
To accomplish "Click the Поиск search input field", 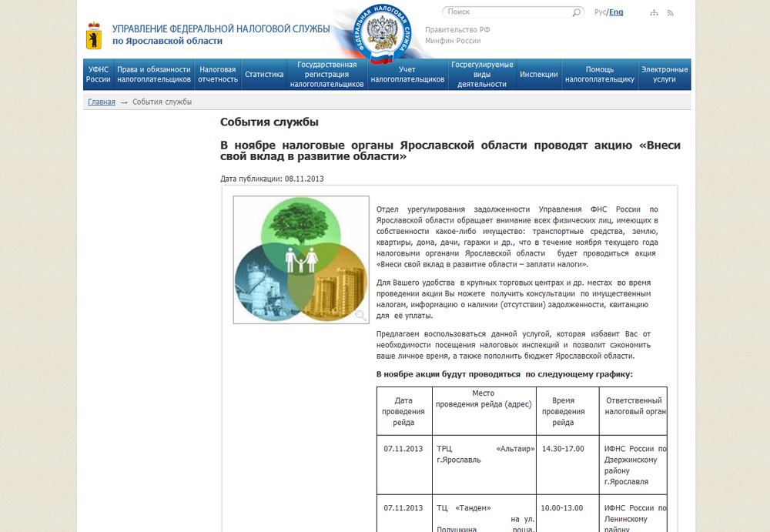I will [x=507, y=12].
